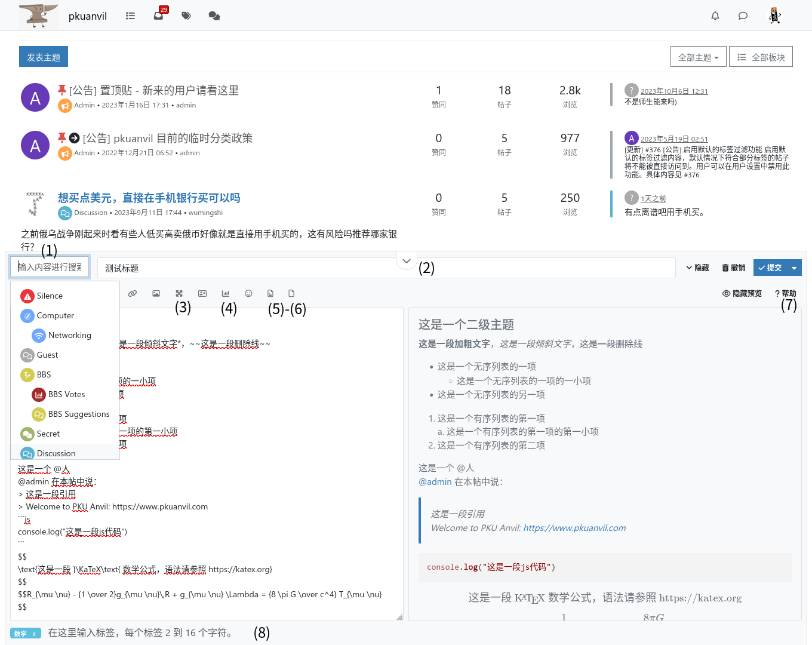
Task: Insert a poll using the chart icon
Action: [226, 293]
